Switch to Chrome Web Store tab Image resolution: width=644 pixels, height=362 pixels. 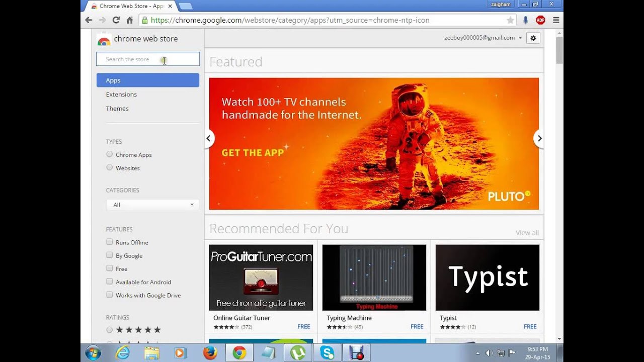(x=131, y=6)
